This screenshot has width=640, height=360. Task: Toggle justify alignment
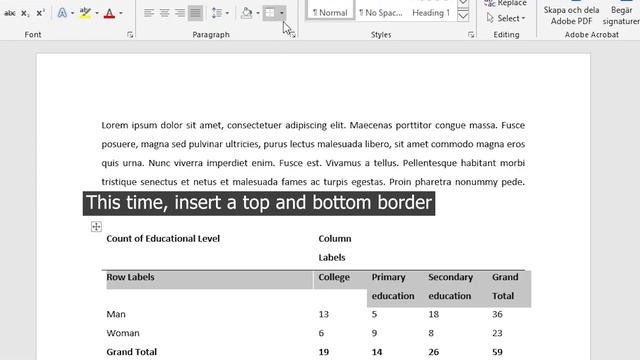pyautogui.click(x=196, y=13)
